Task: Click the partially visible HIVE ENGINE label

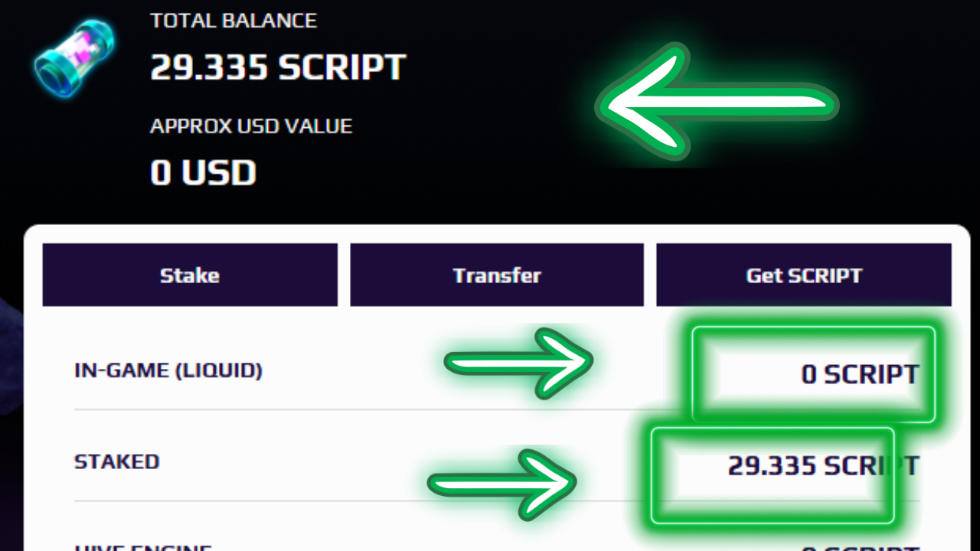Action: (x=143, y=546)
